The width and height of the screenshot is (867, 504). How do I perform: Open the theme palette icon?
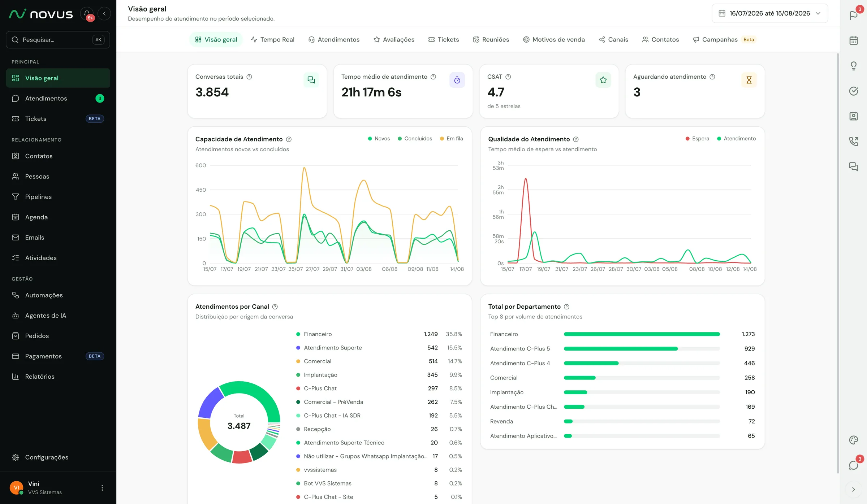[x=853, y=440]
